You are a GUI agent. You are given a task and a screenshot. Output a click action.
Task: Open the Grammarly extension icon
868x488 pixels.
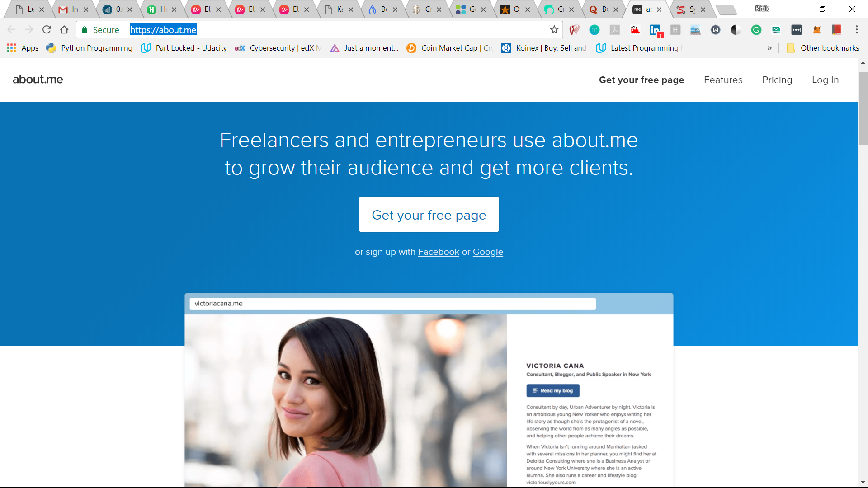[756, 30]
